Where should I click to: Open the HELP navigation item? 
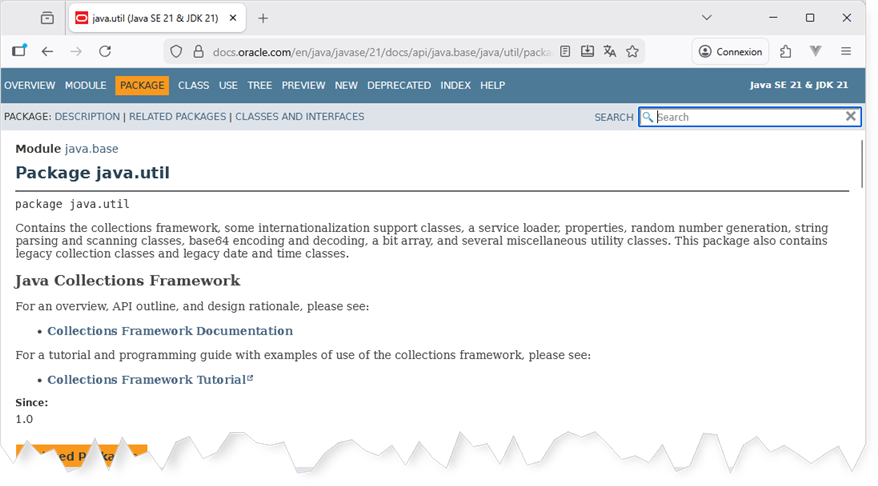(493, 85)
